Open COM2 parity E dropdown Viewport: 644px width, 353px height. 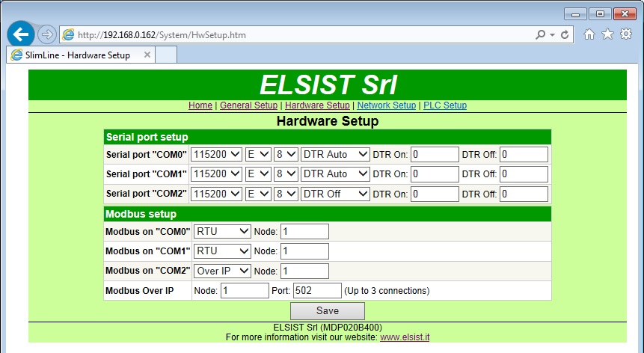click(258, 194)
